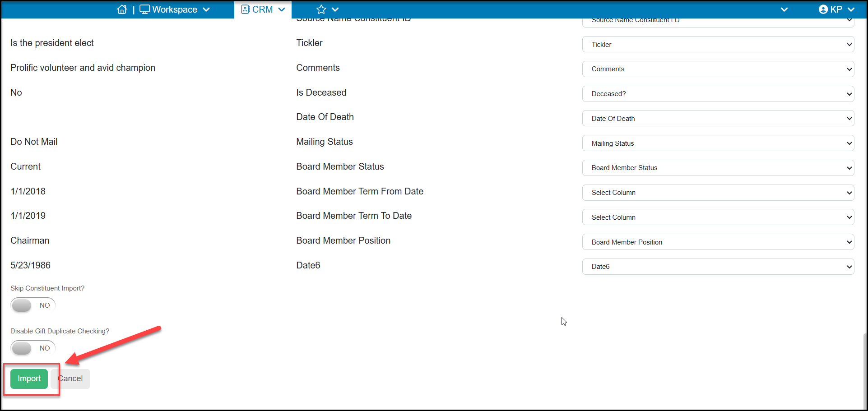Toggle Skip Constituent Import switch
The height and width of the screenshot is (411, 868).
pyautogui.click(x=33, y=305)
